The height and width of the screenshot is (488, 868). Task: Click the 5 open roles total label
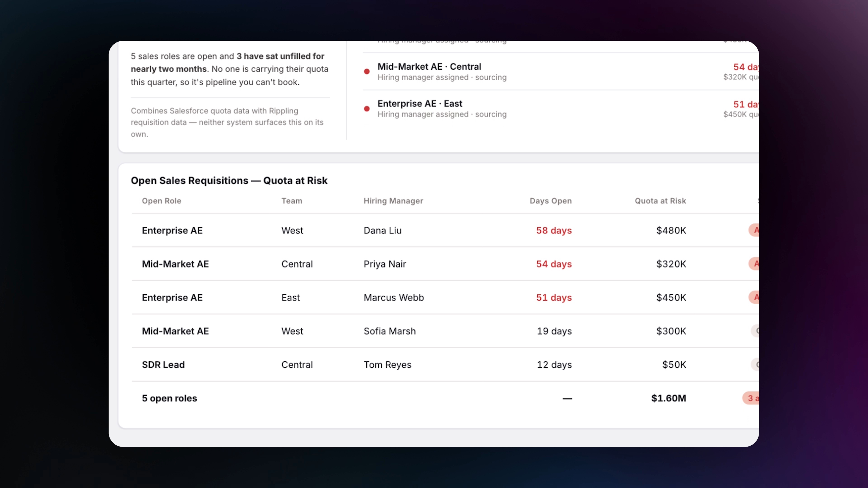point(170,398)
